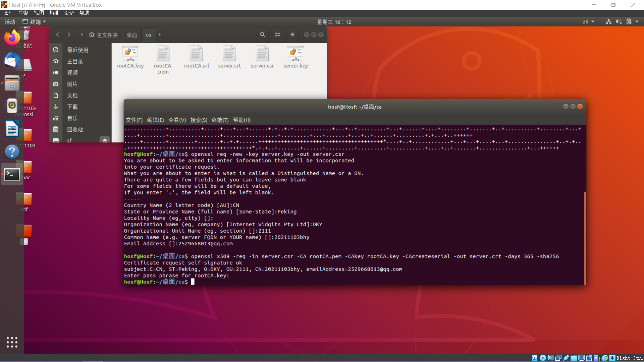Open the 编辑(E) terminal menu

pyautogui.click(x=155, y=120)
